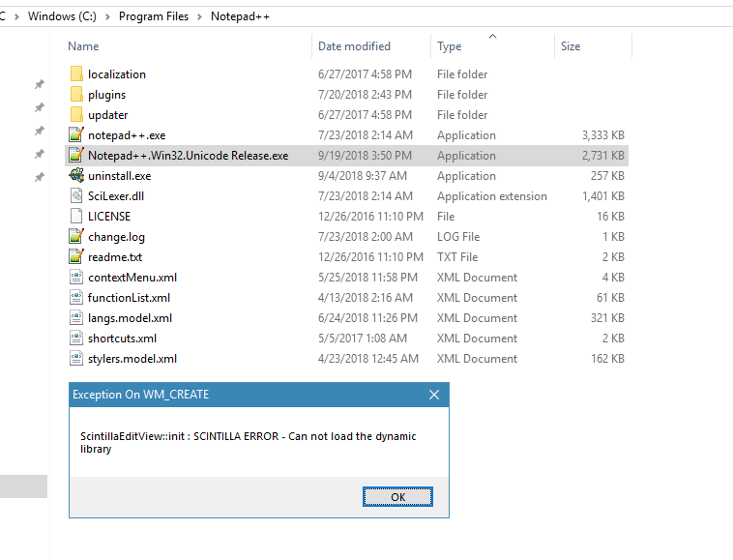
Task: Select the change.log file name
Action: coord(116,237)
